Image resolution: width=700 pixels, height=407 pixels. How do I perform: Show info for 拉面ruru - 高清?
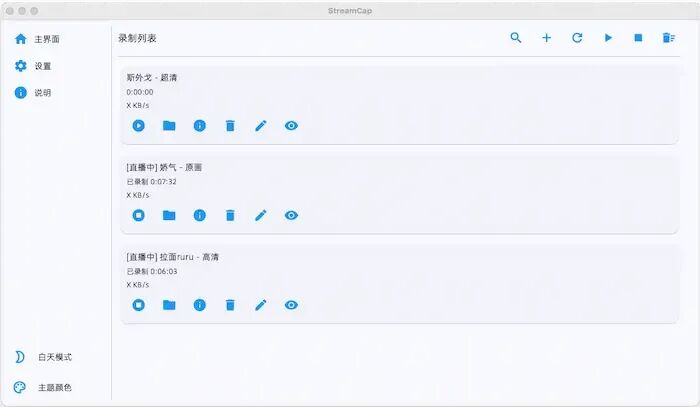pyautogui.click(x=200, y=305)
